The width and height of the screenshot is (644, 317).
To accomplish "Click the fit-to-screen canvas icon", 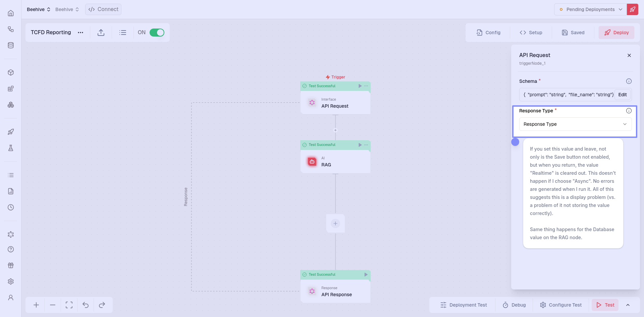I will [69, 305].
